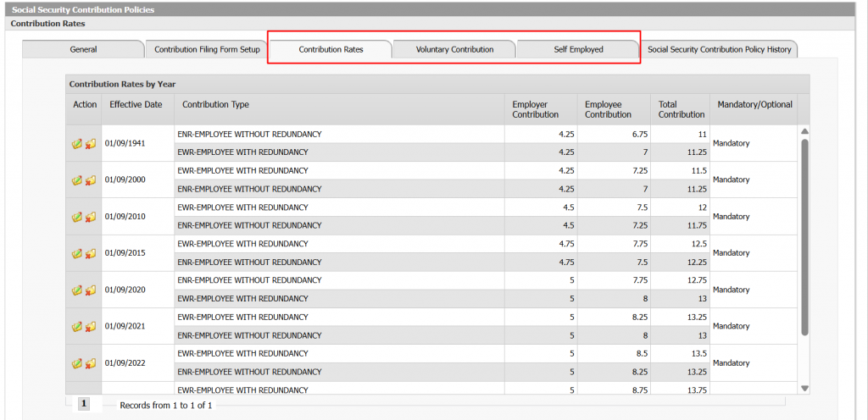The image size is (868, 420).
Task: Edit the 01/09/2010 contribution rate row
Action: (77, 217)
